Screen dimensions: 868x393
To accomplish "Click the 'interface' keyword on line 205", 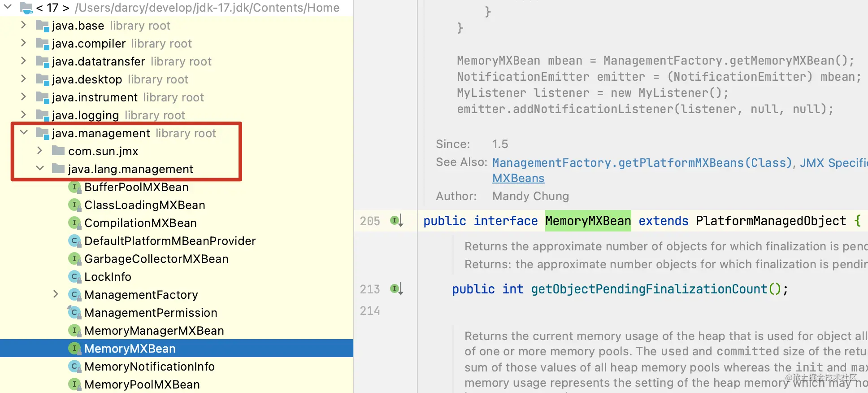I will (506, 221).
